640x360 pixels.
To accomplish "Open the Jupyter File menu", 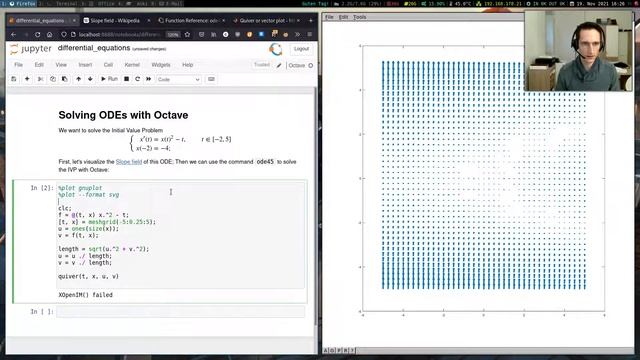I will (18, 65).
